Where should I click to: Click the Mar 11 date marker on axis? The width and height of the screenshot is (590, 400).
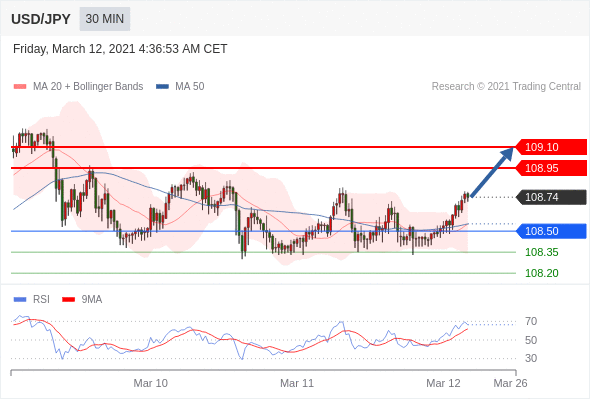[x=297, y=383]
